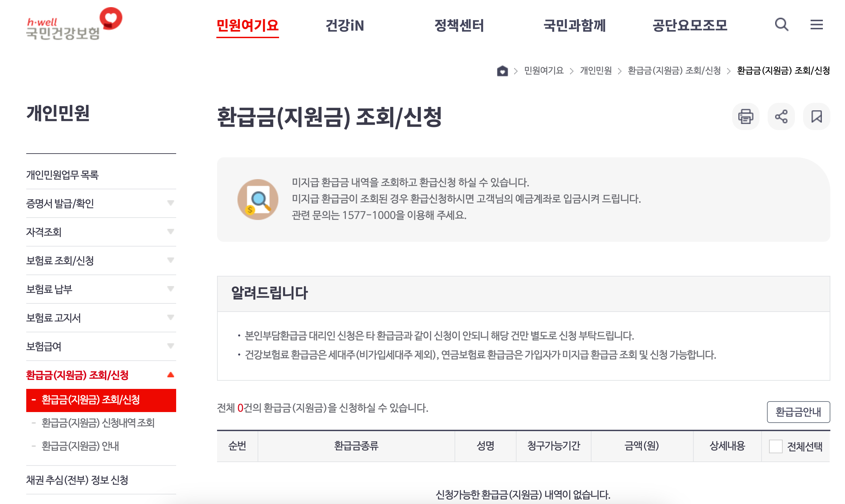Image resolution: width=845 pixels, height=504 pixels.
Task: Click the refund magnifier document illustration
Action: point(258,200)
